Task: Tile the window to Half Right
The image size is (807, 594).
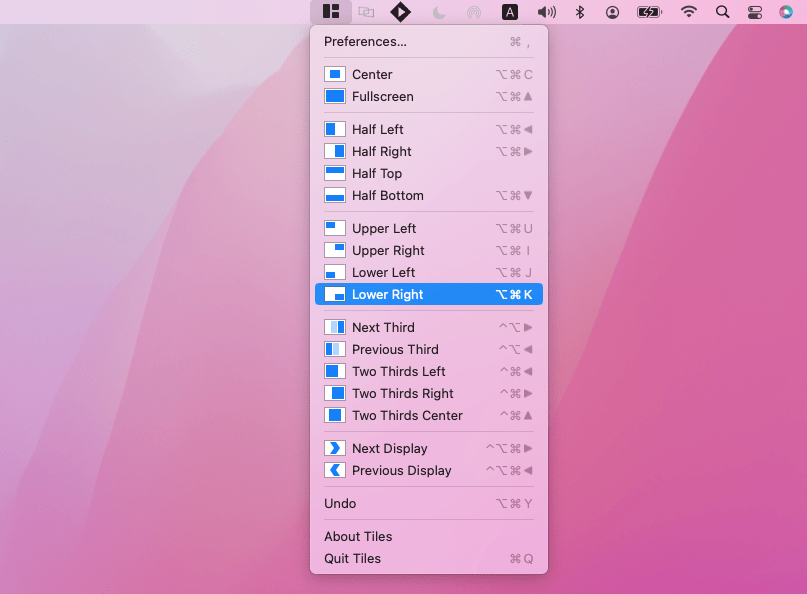Action: [x=429, y=151]
